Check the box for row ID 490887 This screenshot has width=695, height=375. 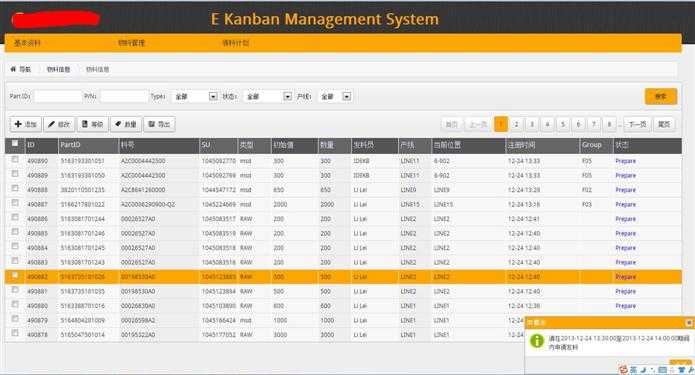pyautogui.click(x=15, y=203)
